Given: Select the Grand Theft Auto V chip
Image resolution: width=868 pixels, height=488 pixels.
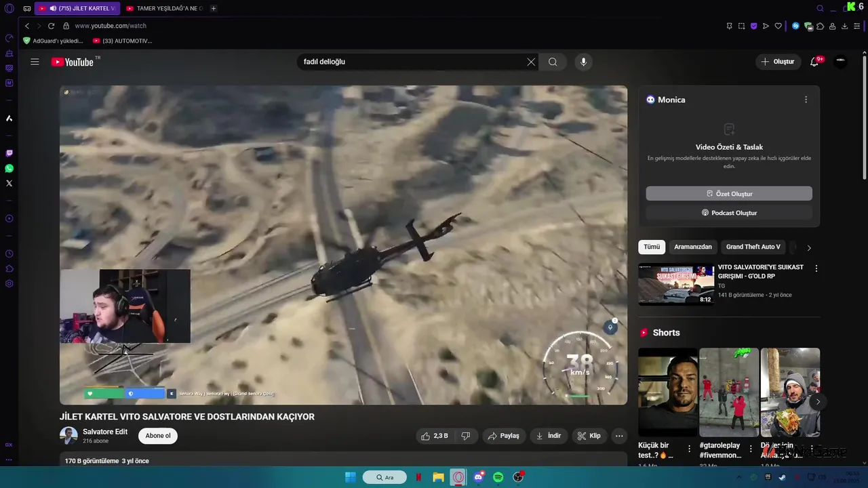Looking at the screenshot, I should click(753, 247).
